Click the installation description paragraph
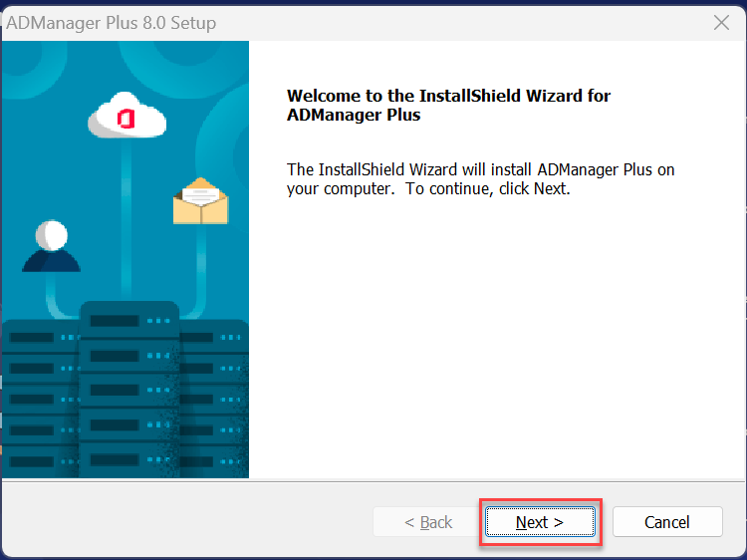Image resolution: width=747 pixels, height=560 pixels. coord(480,178)
